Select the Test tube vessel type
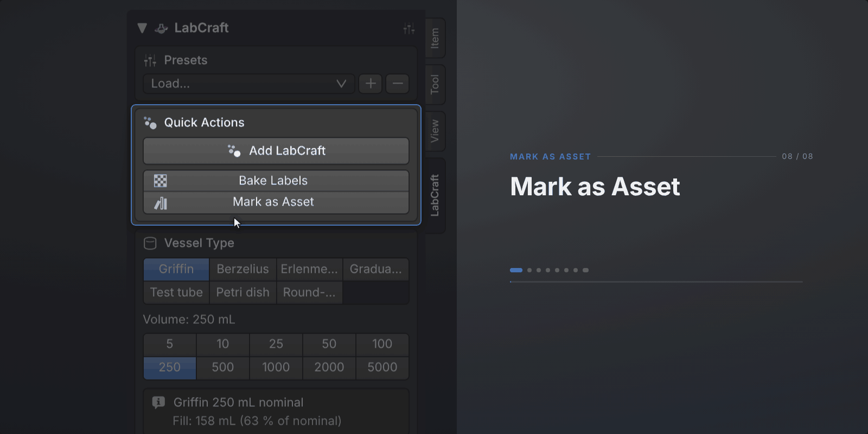This screenshot has height=434, width=868. [176, 292]
